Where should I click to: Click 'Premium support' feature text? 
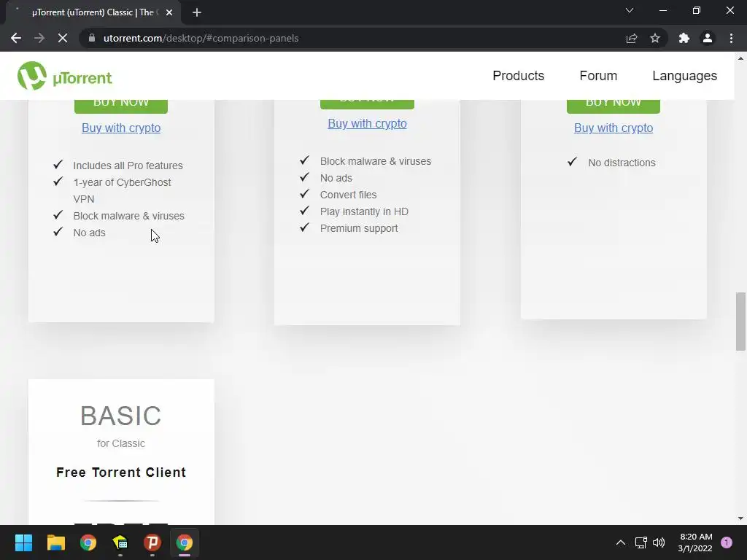[359, 228]
